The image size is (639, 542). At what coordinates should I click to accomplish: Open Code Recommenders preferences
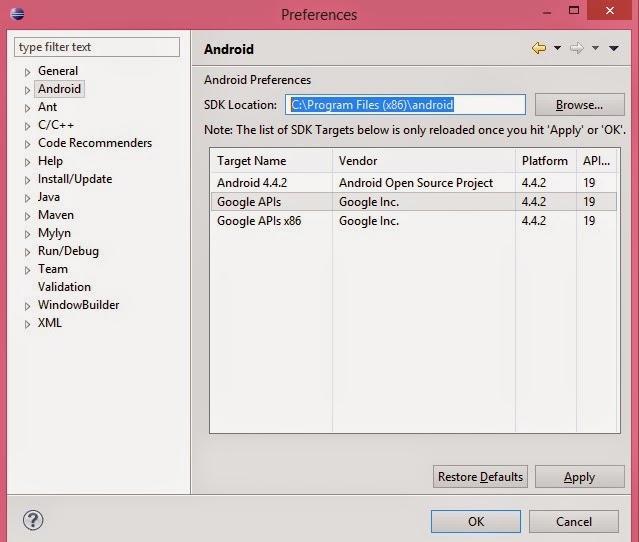point(95,143)
